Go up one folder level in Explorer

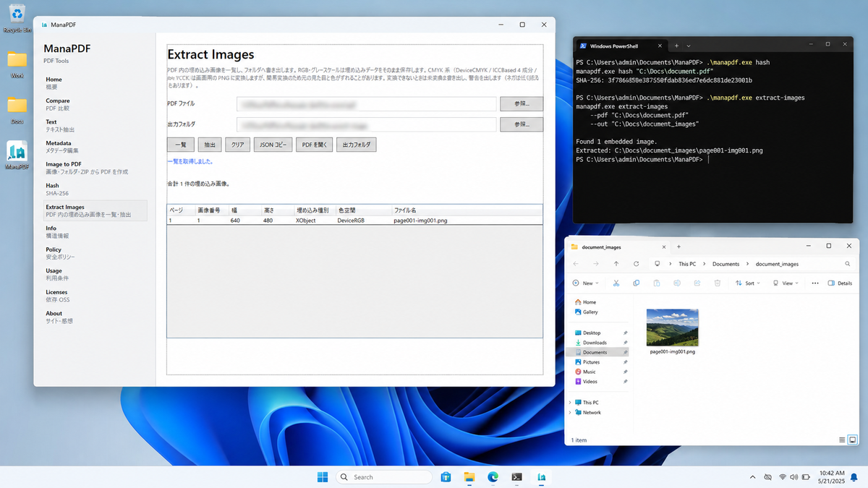(x=616, y=264)
